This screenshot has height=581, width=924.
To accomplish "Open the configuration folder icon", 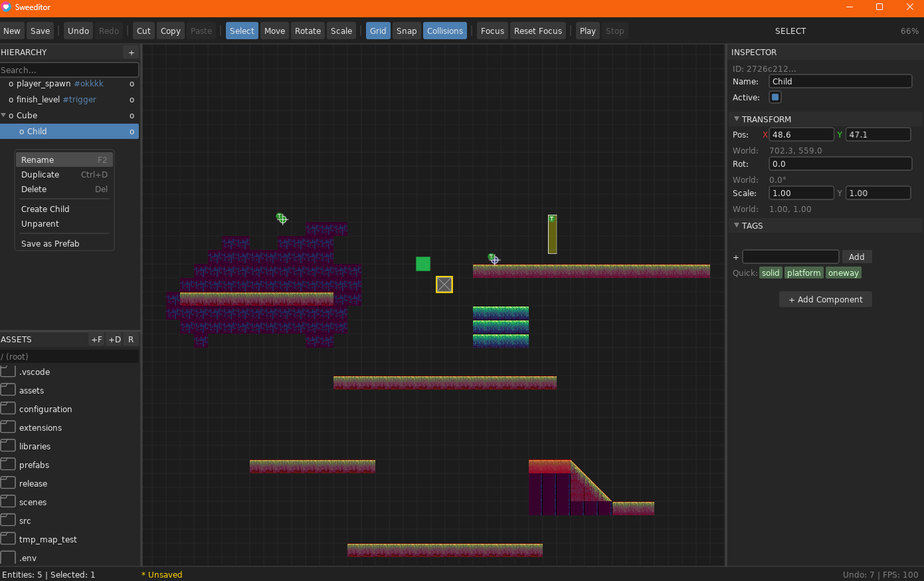I will (8, 408).
